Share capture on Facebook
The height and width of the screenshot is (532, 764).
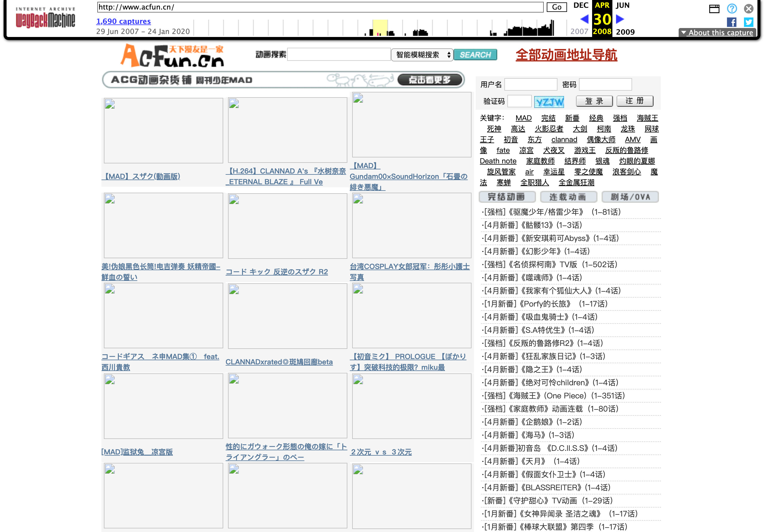tap(731, 22)
